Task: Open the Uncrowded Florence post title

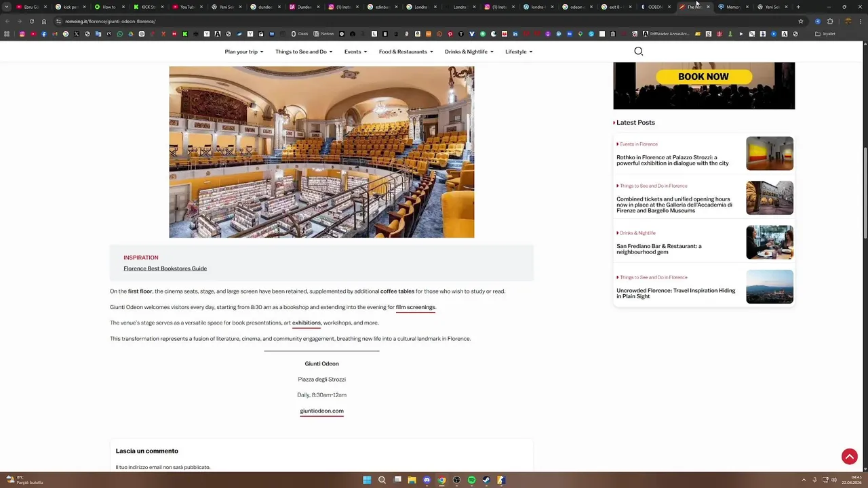Action: coord(676,293)
